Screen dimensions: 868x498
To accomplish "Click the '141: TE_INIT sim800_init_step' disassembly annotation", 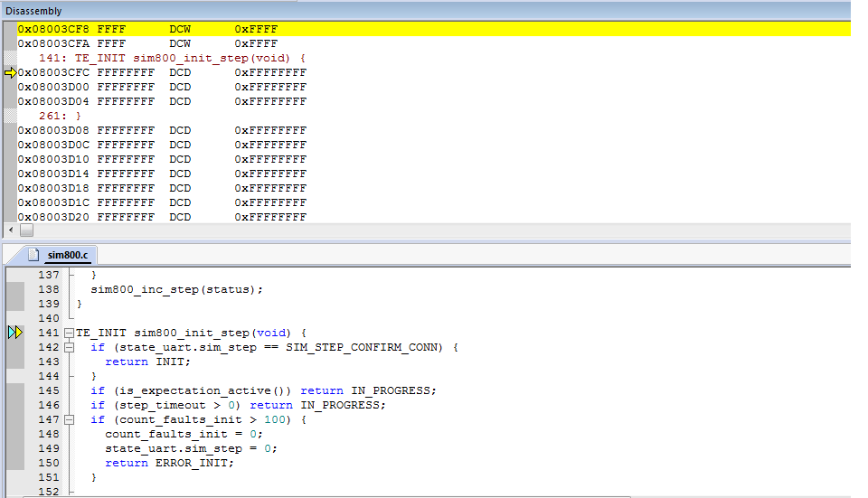I will (172, 58).
